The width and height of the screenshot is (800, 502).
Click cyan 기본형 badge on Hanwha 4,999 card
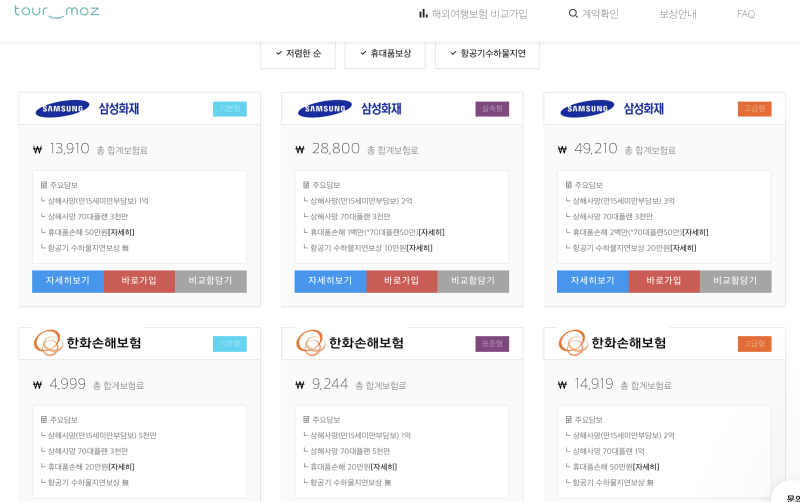pyautogui.click(x=230, y=344)
